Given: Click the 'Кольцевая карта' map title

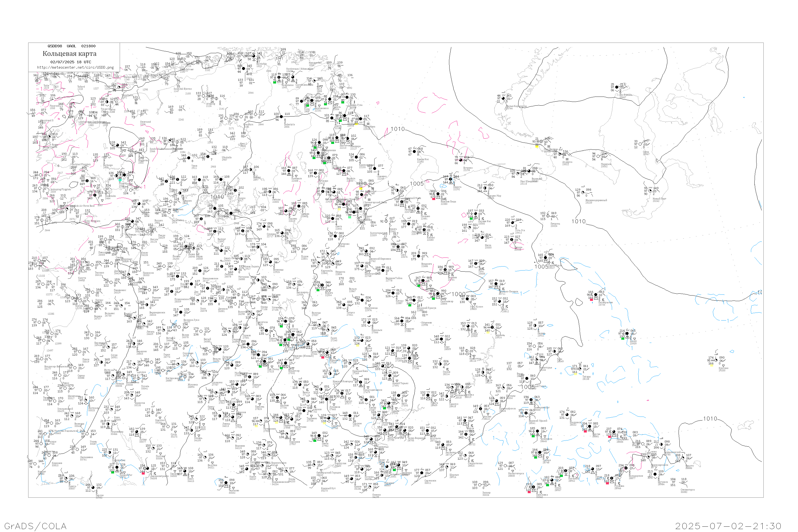Looking at the screenshot, I should (69, 54).
